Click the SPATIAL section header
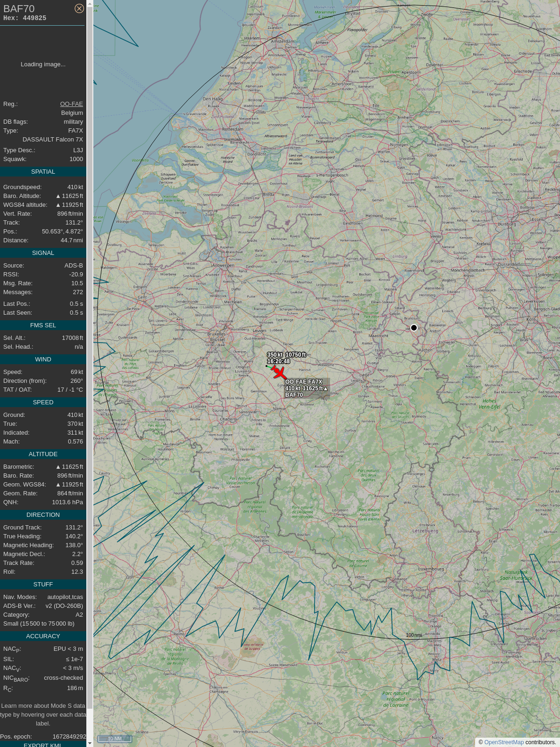This screenshot has height=747, width=560. (x=43, y=172)
